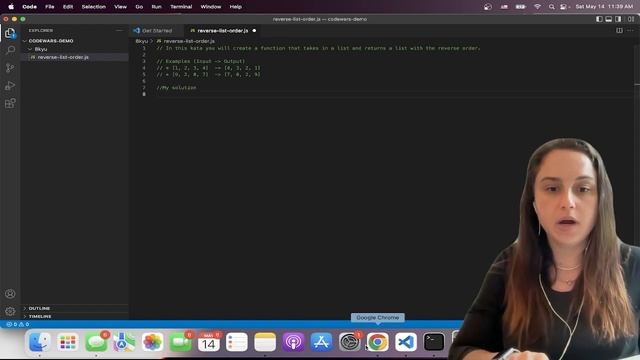This screenshot has height=360, width=640.
Task: Open the Go menu
Action: 139,7
